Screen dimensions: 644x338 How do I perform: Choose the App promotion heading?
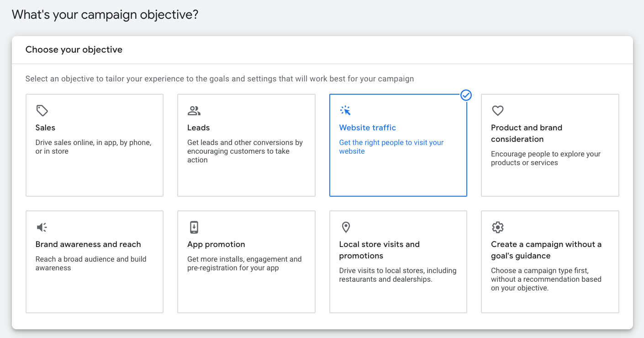216,244
